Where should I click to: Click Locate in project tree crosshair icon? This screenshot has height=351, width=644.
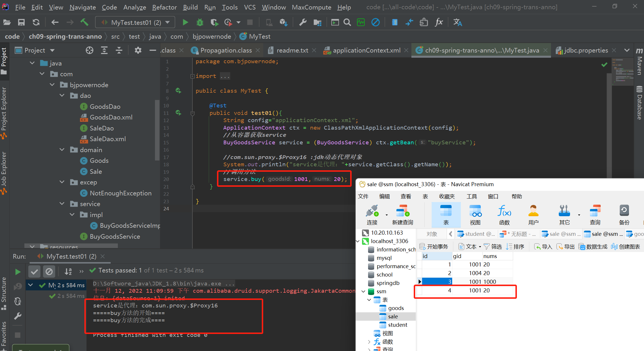click(x=90, y=50)
